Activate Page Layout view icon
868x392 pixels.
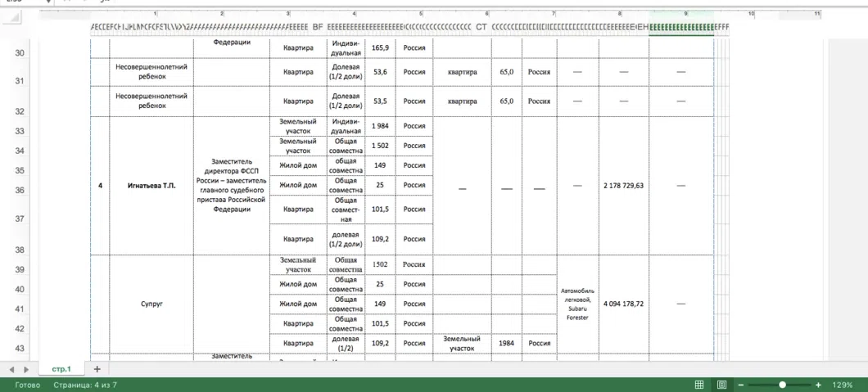[x=722, y=385]
